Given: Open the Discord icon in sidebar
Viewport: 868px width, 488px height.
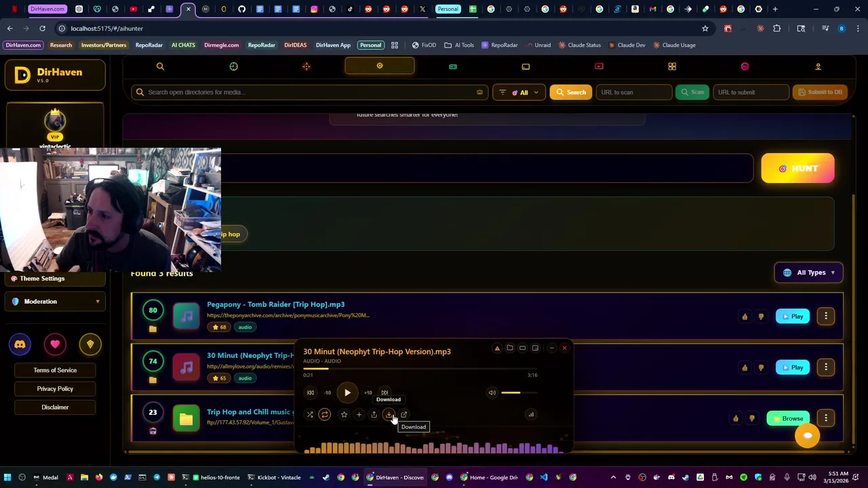Looking at the screenshot, I should tap(20, 344).
